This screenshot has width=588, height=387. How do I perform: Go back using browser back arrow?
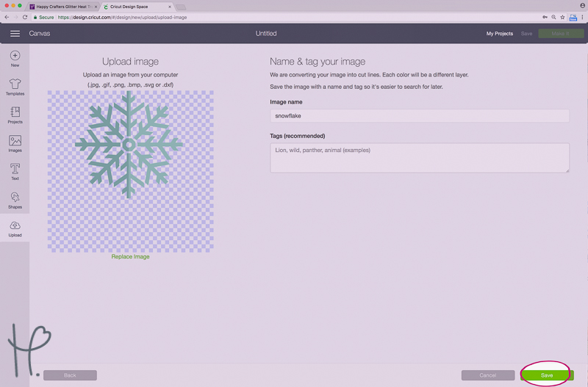[7, 17]
